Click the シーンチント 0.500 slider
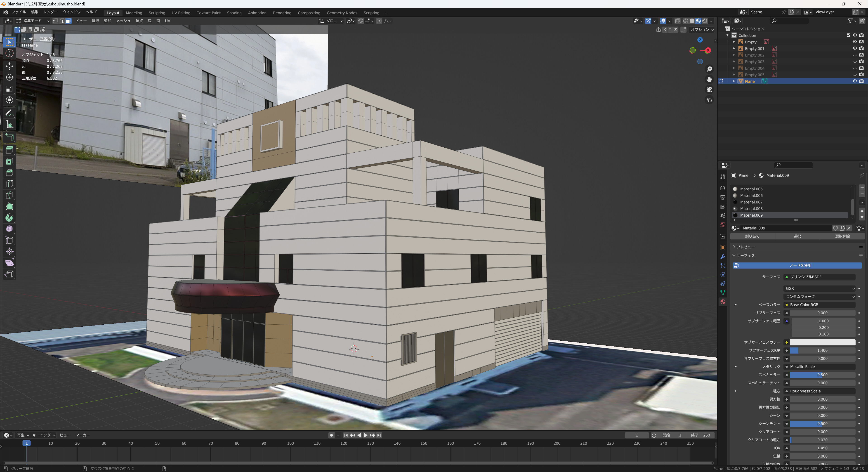868x472 pixels. click(822, 424)
